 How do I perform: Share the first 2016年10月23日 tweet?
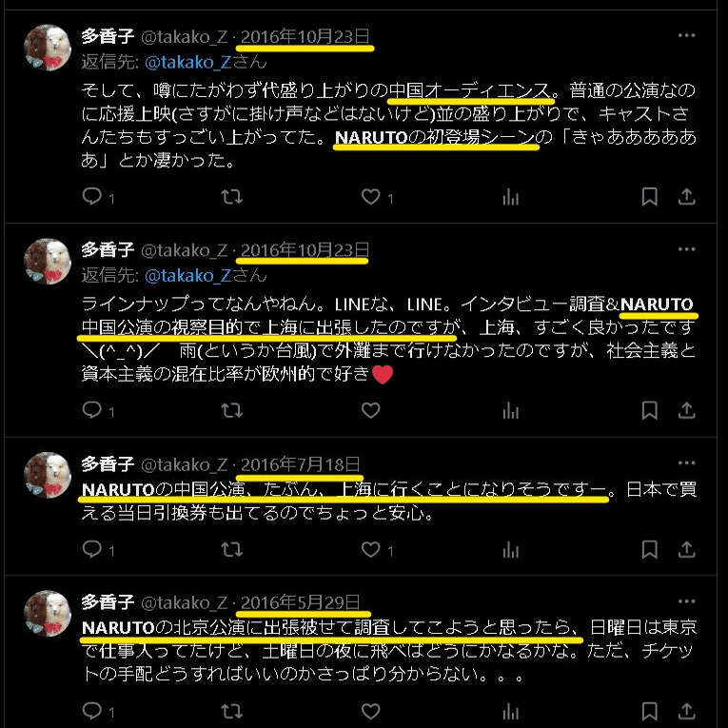tap(686, 196)
